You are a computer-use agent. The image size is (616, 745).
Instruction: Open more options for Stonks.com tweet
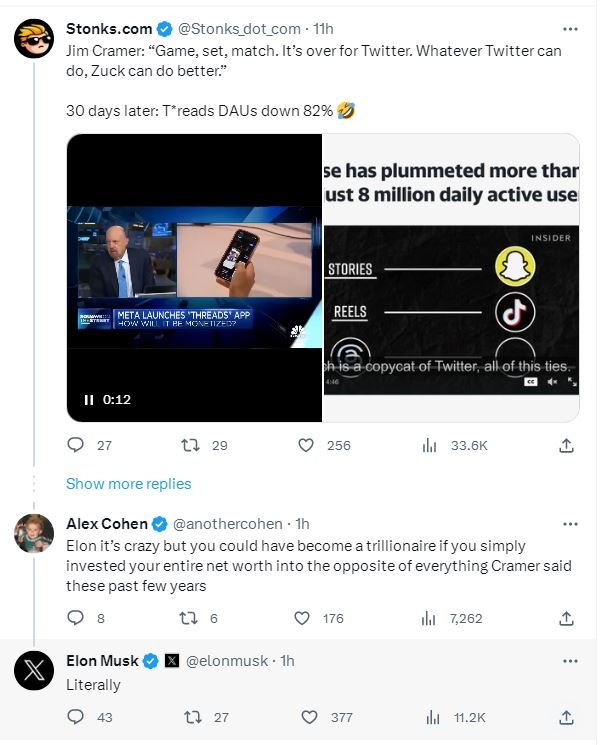[x=570, y=30]
